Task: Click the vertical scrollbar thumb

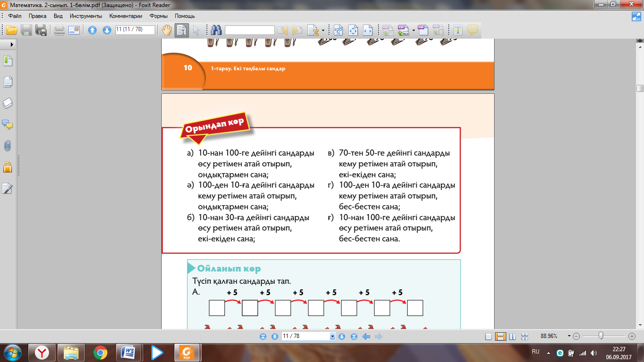Action: pos(640,88)
